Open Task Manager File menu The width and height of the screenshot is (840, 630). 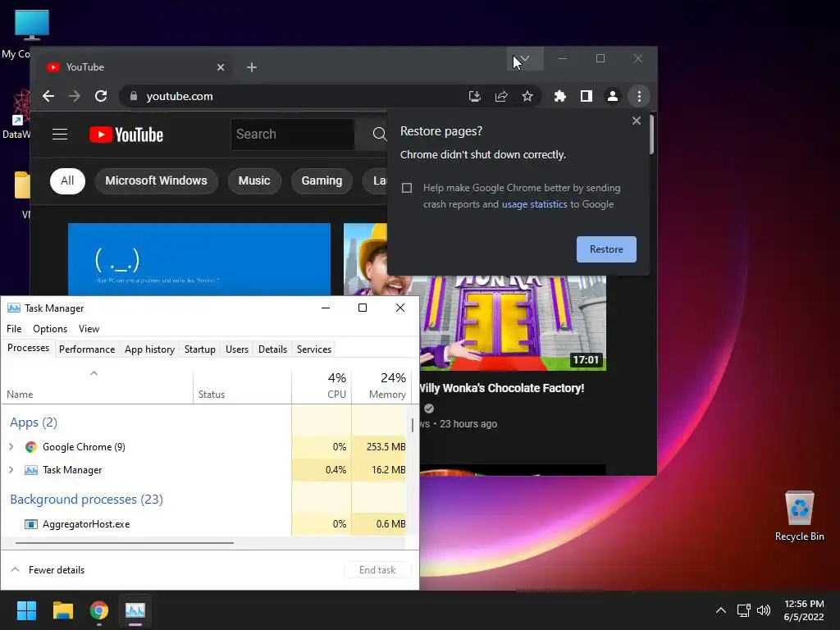14,328
